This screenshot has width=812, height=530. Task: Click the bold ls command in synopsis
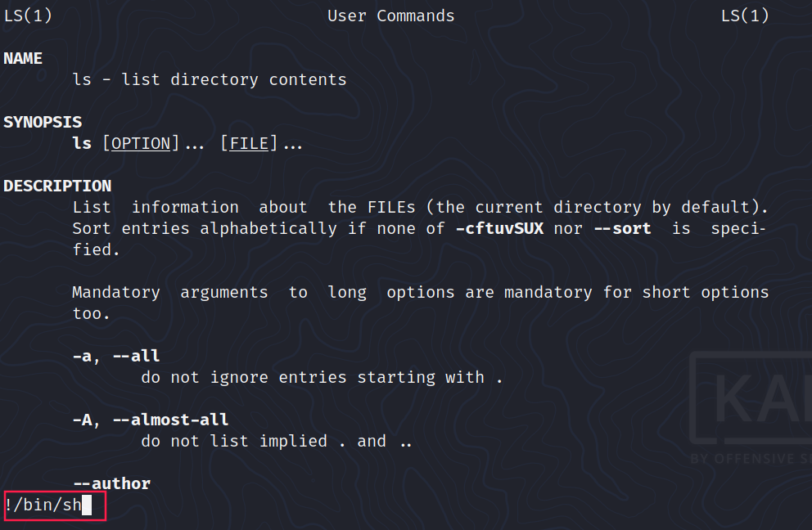point(82,144)
